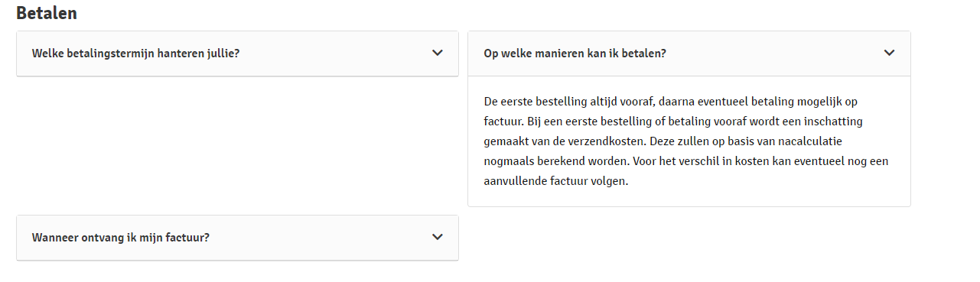Select the 'Betalen' section heading
980x282 pixels.
point(46,13)
